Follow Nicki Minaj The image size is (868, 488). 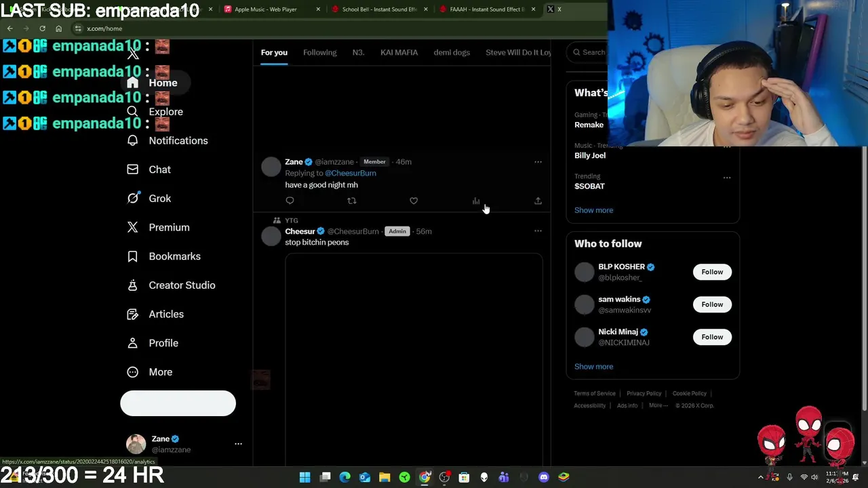point(712,337)
